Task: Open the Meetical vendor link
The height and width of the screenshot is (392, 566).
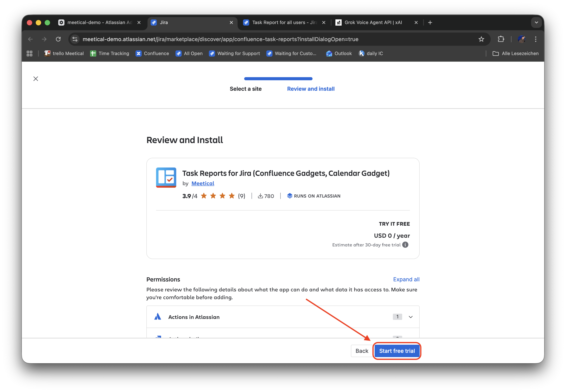Action: pos(203,183)
